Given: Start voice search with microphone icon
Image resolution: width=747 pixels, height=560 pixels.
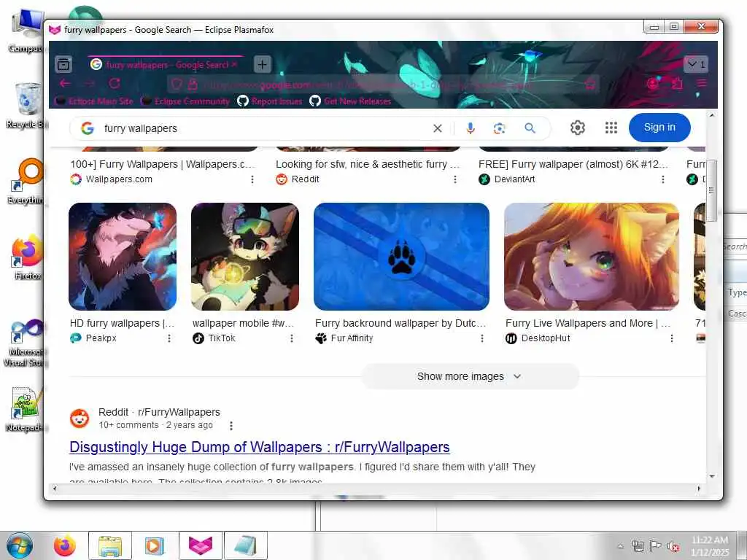Looking at the screenshot, I should click(x=471, y=128).
